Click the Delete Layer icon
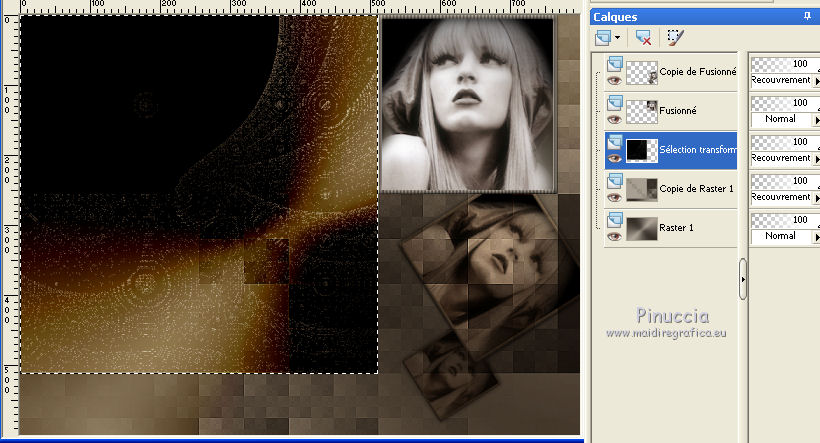 [x=643, y=37]
